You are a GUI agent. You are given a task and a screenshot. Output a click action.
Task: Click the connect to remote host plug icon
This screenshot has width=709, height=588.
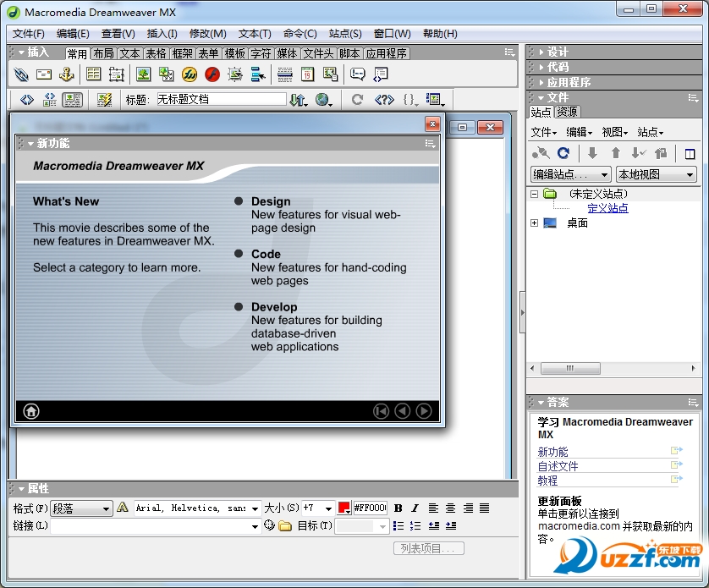(541, 153)
